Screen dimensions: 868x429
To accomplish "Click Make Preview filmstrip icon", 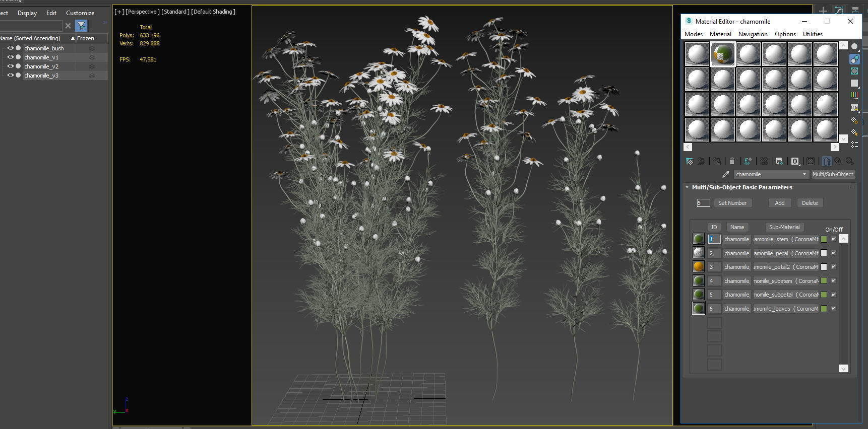I will coord(854,108).
